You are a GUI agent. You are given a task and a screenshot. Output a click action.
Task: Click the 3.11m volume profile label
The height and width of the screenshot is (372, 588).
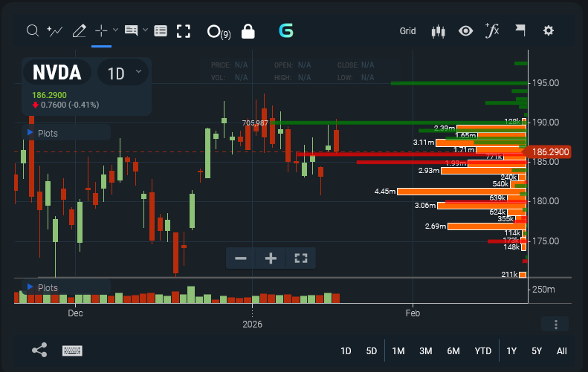pyautogui.click(x=424, y=143)
